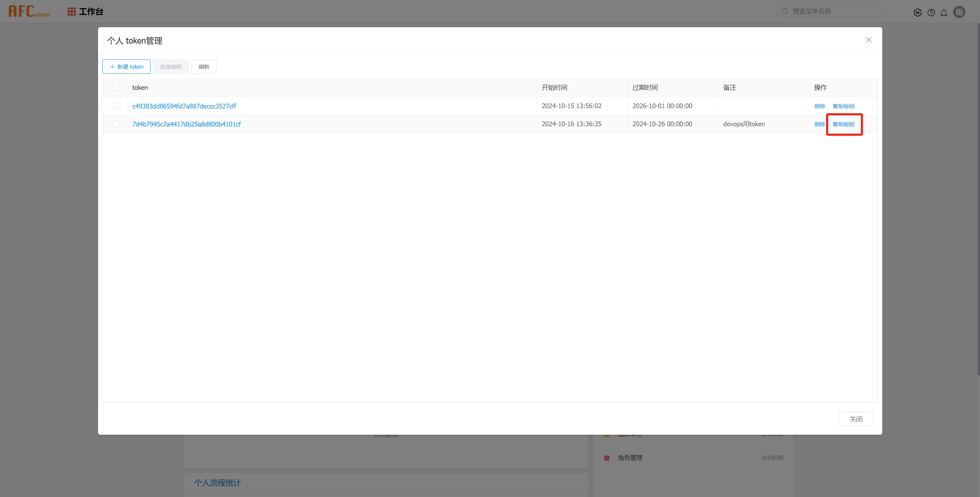Image resolution: width=980 pixels, height=497 pixels.
Task: Close the token dialog with X icon
Action: pos(869,40)
